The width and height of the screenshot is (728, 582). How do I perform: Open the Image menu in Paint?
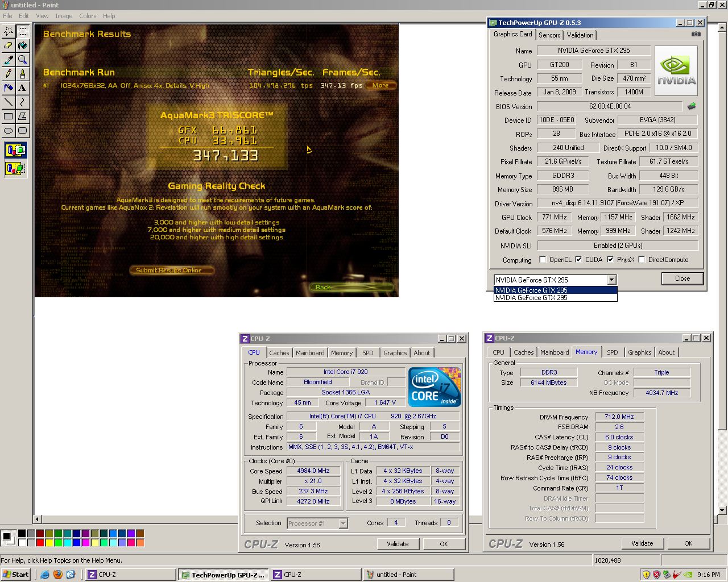point(64,16)
